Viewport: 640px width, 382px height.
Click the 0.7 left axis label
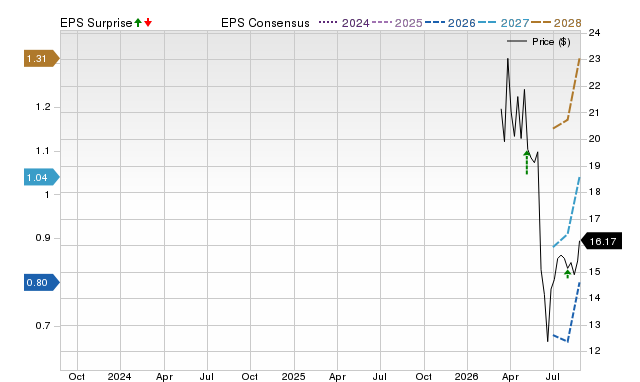click(43, 326)
